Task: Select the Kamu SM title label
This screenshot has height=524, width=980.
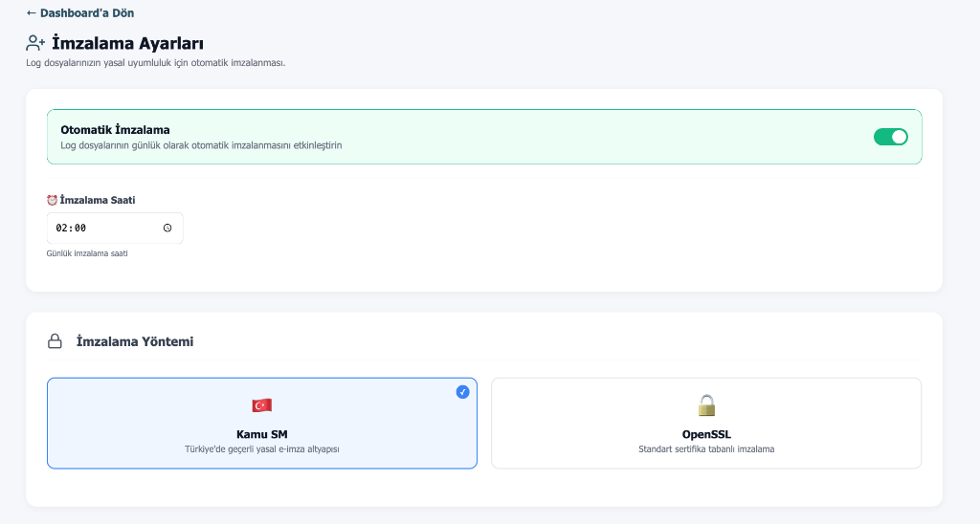Action: [261, 434]
